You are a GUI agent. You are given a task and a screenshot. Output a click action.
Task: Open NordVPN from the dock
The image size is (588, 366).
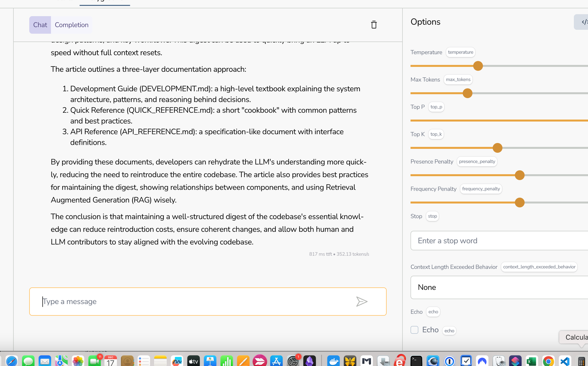[482, 361]
